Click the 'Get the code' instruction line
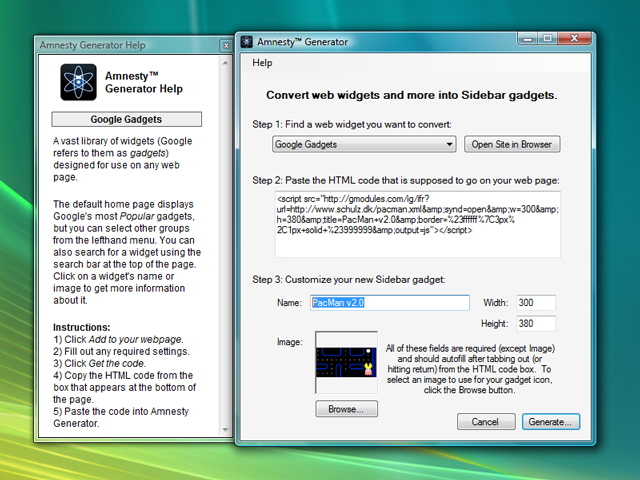Screen dimensions: 640x480 pyautogui.click(x=99, y=363)
